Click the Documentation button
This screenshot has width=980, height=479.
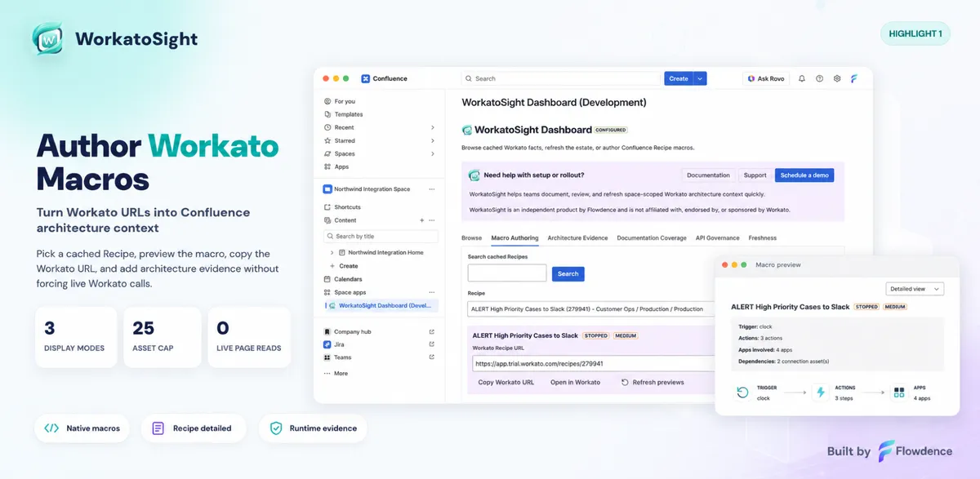point(708,175)
